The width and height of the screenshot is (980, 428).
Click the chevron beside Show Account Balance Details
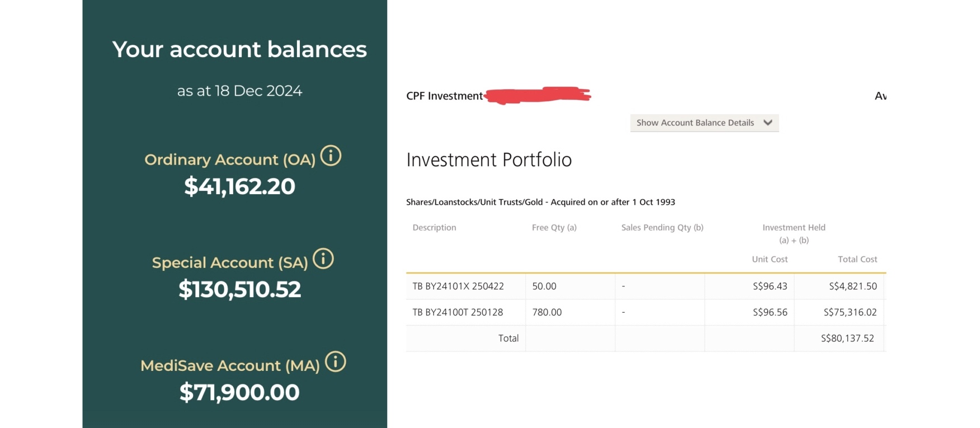click(768, 123)
